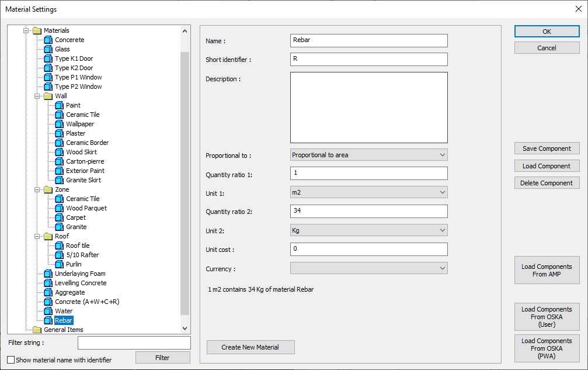Screen dimensions: 588x370
Task: Open the Currency dropdown
Action: [368, 268]
